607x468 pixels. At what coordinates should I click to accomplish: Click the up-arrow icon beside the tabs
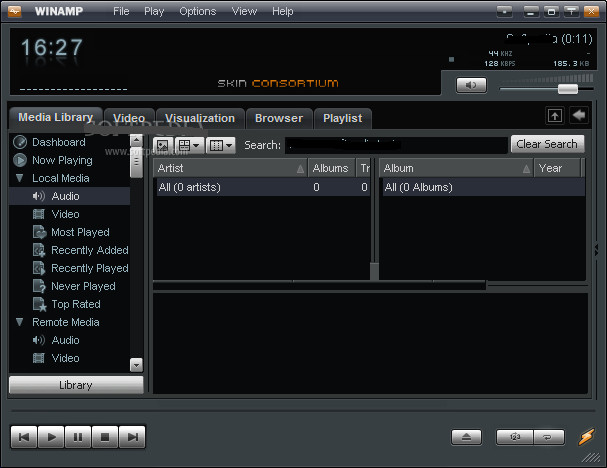click(x=555, y=115)
